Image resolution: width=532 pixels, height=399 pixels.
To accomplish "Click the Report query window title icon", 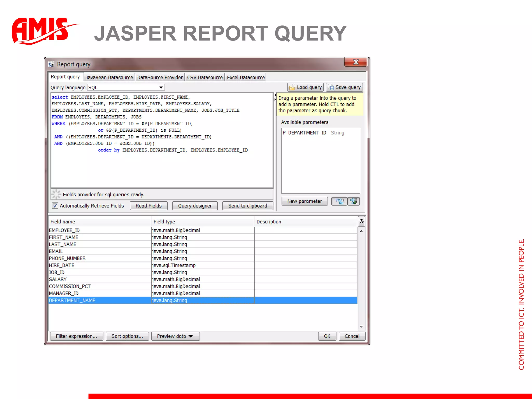I will tap(51, 64).
